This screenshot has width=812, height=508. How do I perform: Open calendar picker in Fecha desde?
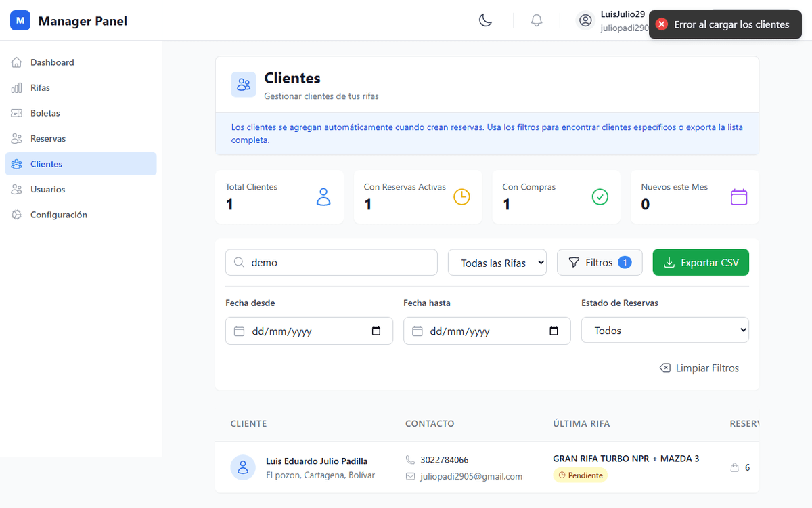376,331
